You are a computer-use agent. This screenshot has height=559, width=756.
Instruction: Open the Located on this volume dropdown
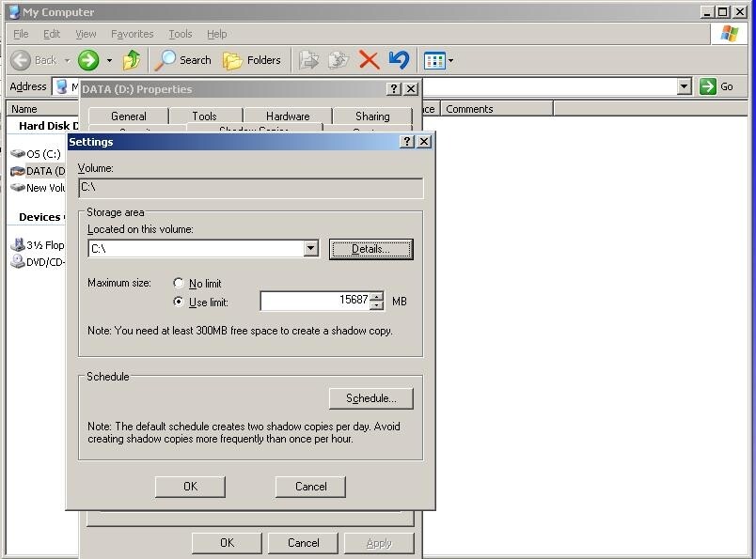pos(311,248)
